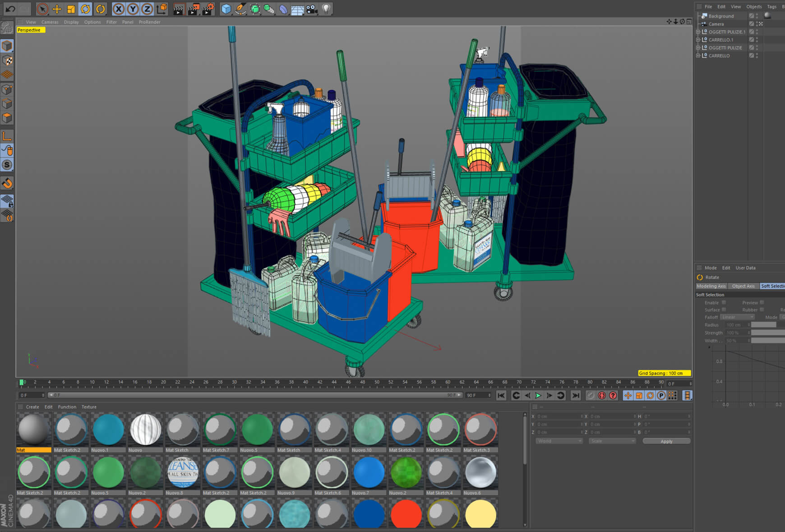
Task: Activate the Scale tool in top toolbar
Action: click(x=71, y=9)
